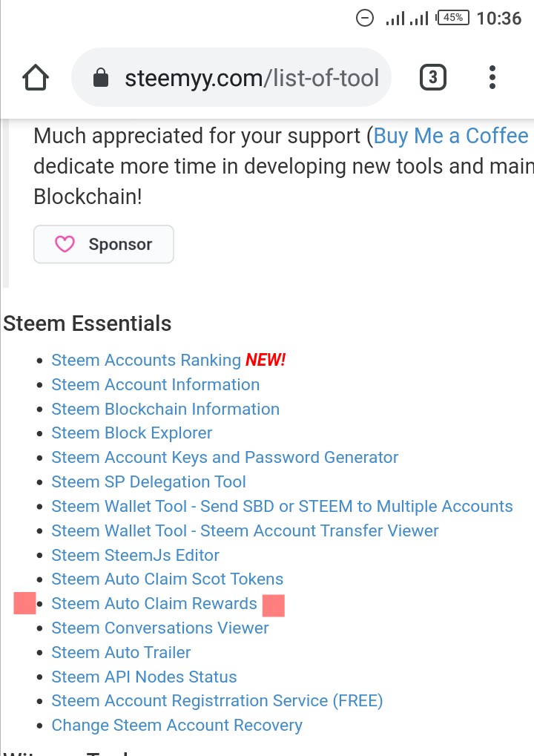534x756 pixels.
Task: Click the steemyy.com address bar
Action: pyautogui.click(x=251, y=78)
